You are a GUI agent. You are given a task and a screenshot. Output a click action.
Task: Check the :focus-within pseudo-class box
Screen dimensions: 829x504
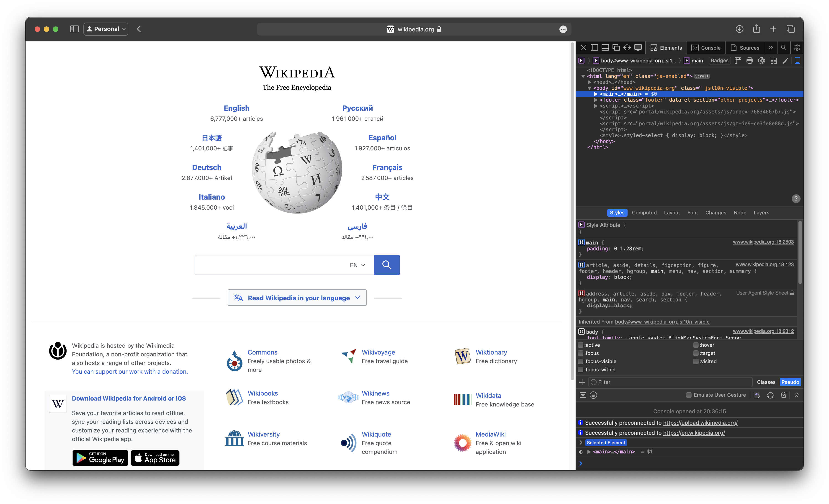tap(581, 369)
